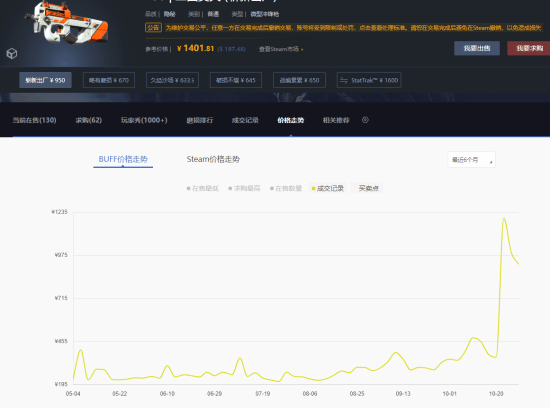Image resolution: width=550 pixels, height=408 pixels.
Task: Switch to StatTrak™ ¥ 1600 version
Action: click(369, 80)
